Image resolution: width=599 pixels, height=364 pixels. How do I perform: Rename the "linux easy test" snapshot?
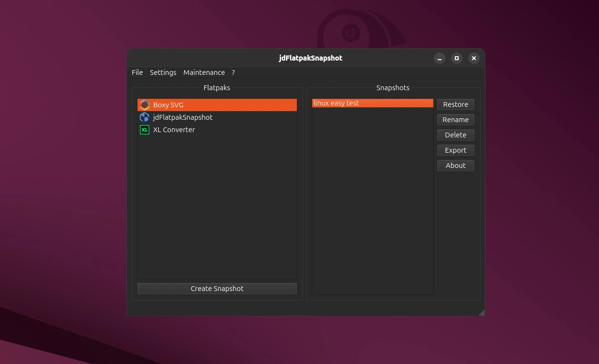click(x=455, y=119)
